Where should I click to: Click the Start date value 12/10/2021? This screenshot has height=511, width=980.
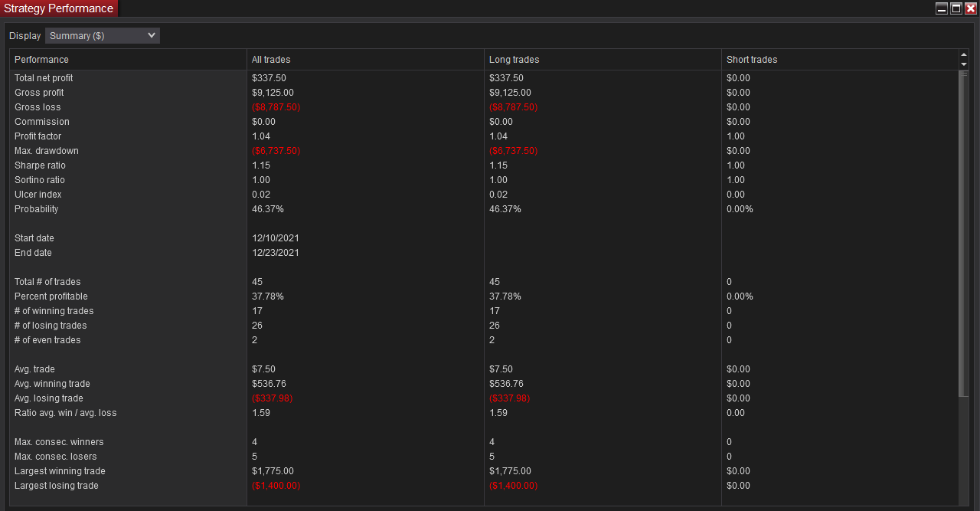click(275, 238)
